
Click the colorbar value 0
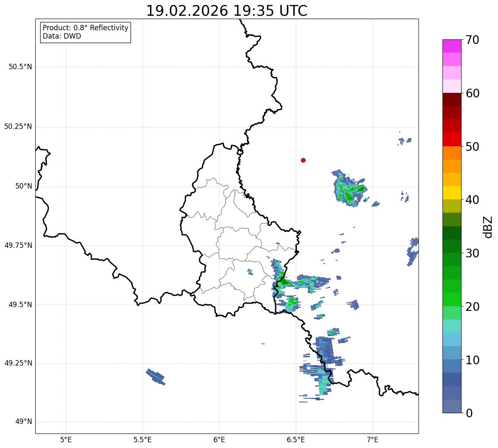pyautogui.click(x=469, y=413)
